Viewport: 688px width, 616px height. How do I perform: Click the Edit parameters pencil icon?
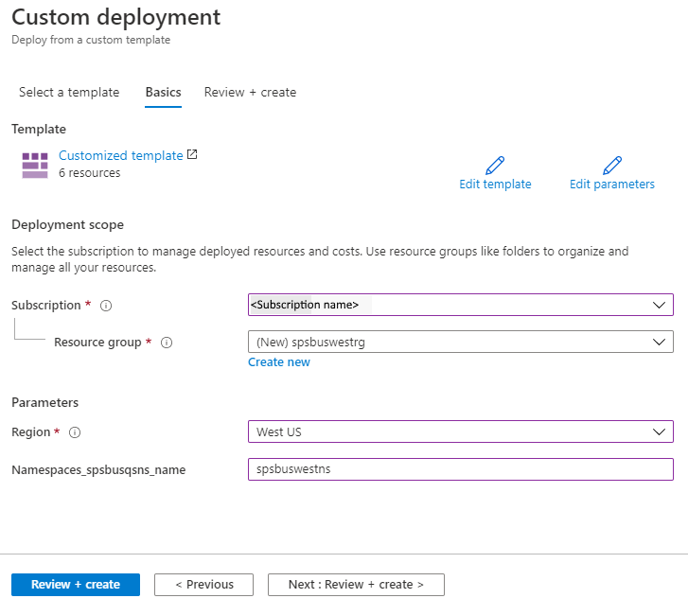pos(612,165)
